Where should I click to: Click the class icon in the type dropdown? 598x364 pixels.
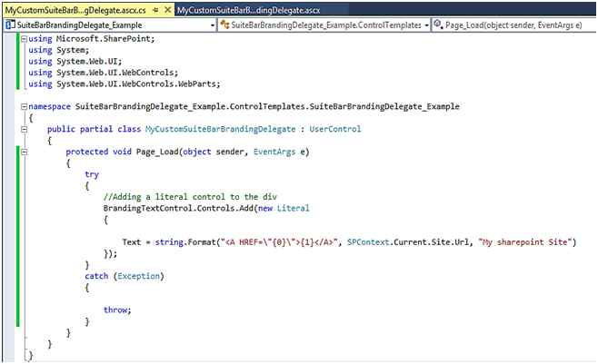224,25
